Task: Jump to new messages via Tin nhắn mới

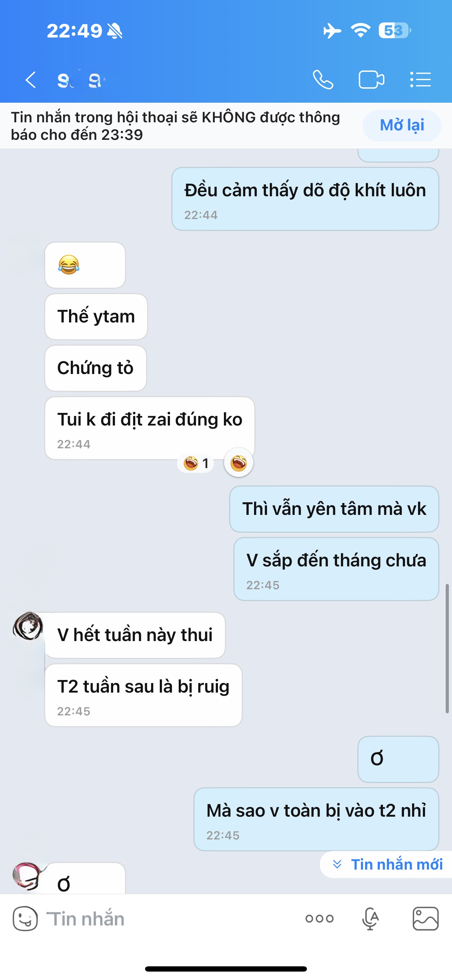Action: pyautogui.click(x=387, y=864)
